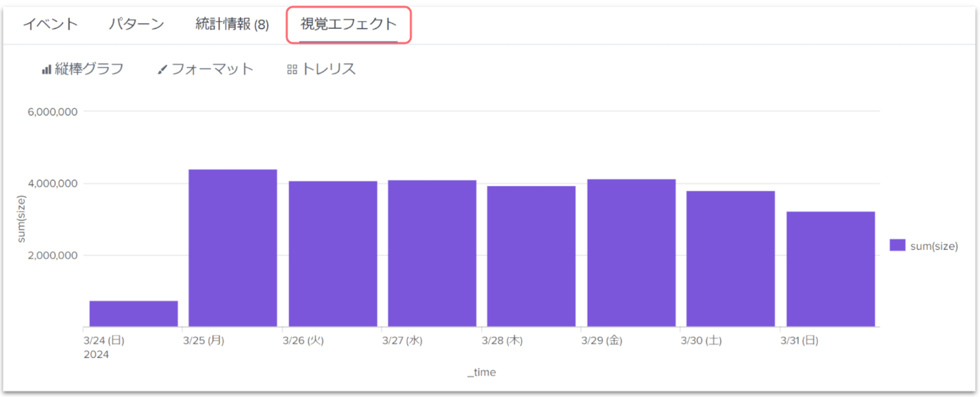
Task: Select the 3/29 (金) bar
Action: pyautogui.click(x=631, y=253)
